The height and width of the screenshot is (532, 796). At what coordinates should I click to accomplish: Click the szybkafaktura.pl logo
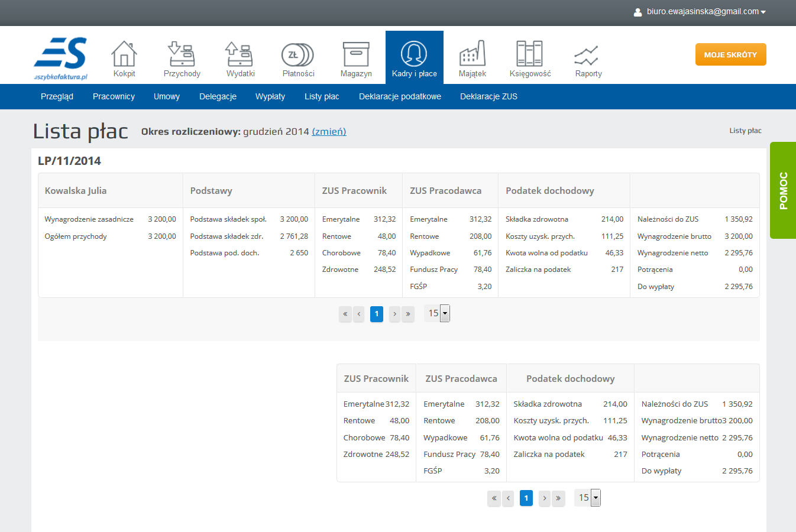60,59
